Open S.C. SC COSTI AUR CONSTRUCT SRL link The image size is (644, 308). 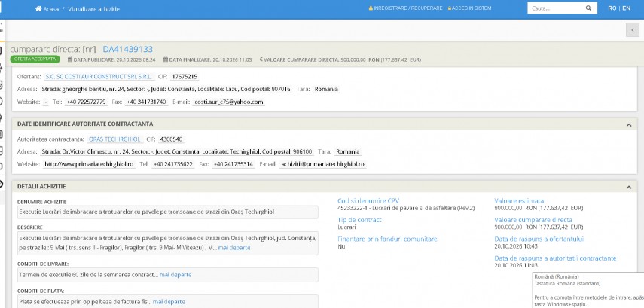pos(99,76)
